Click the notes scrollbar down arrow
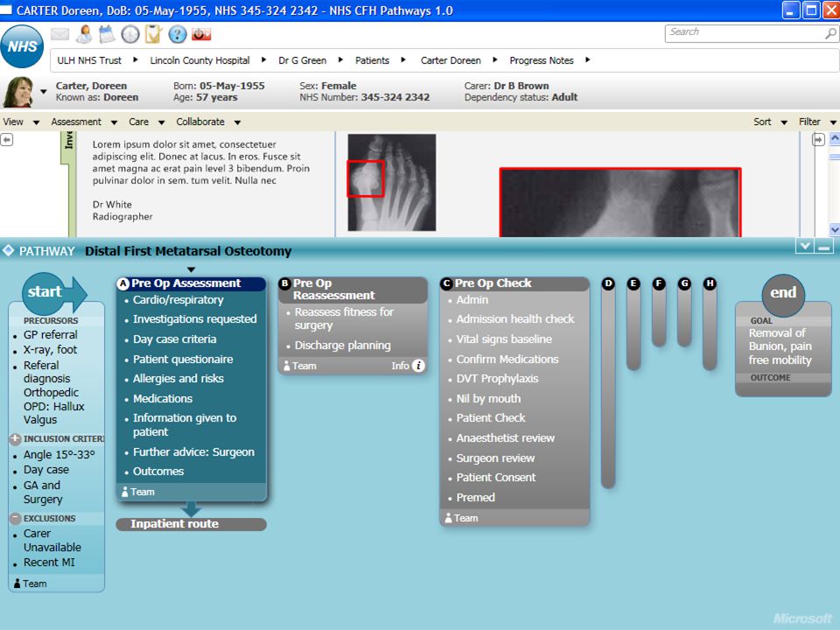 click(834, 230)
